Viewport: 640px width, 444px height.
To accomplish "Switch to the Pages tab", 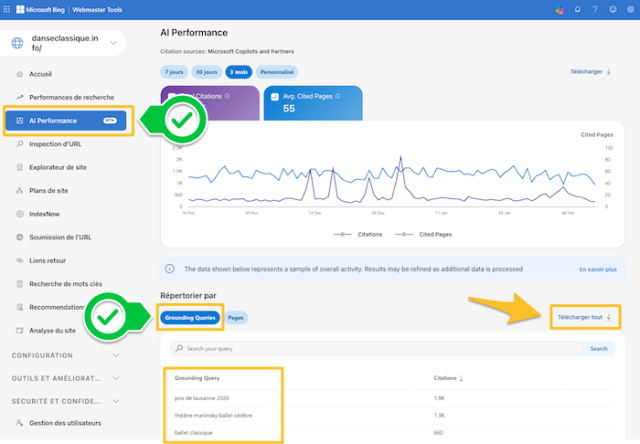I will tap(237, 317).
